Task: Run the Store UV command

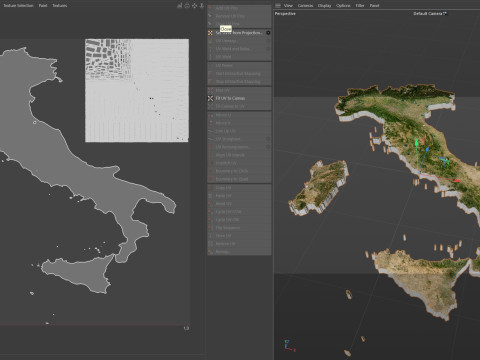Action: (239, 236)
